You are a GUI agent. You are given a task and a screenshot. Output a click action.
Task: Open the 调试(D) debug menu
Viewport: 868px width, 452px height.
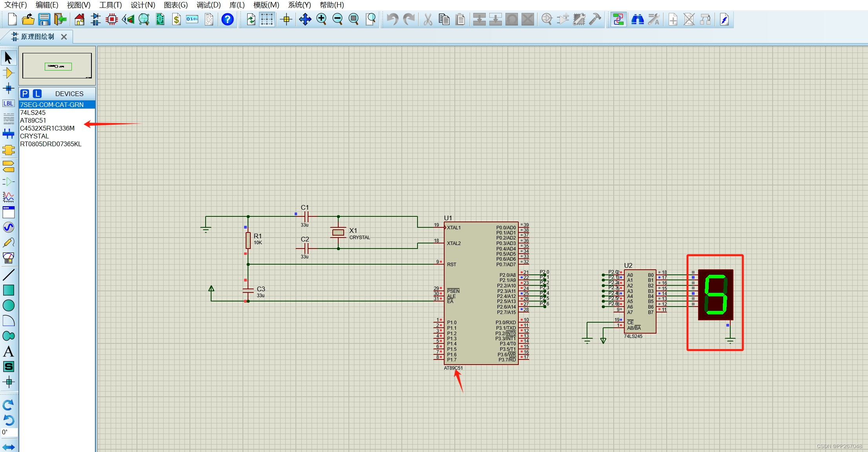208,5
